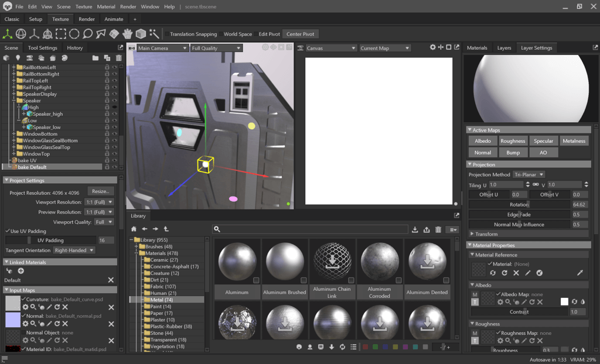
Task: Open the Projection Method Tri-Planar dropdown
Action: coord(529,174)
